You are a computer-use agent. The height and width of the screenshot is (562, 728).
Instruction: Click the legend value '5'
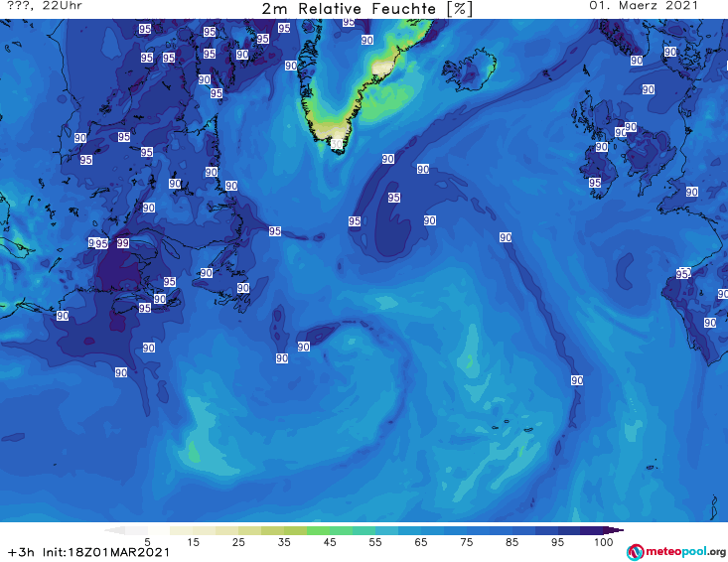pyautogui.click(x=147, y=542)
